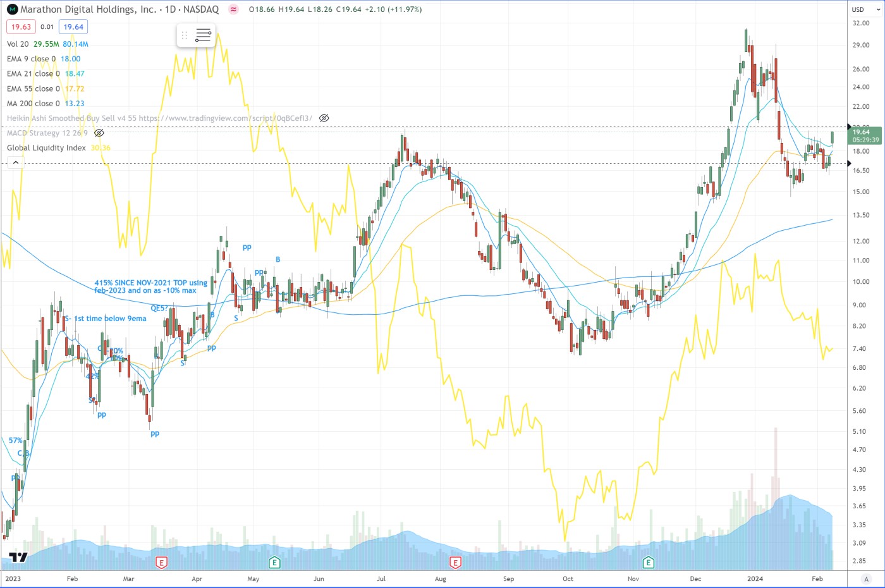Open the green earnings marker in May
This screenshot has width=885, height=588.
274,562
